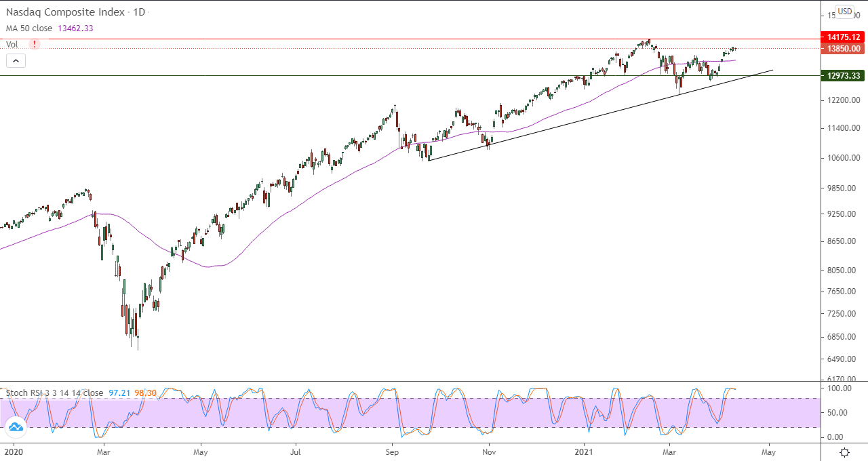Collapse the indicator legend with the chevron button
Viewport: 868px width, 461px height.
[x=16, y=61]
